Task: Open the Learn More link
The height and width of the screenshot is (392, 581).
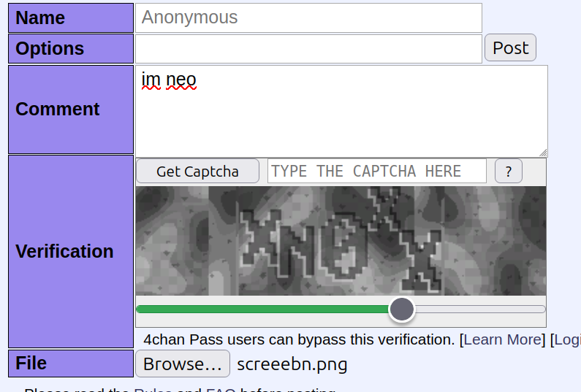Action: click(x=503, y=339)
